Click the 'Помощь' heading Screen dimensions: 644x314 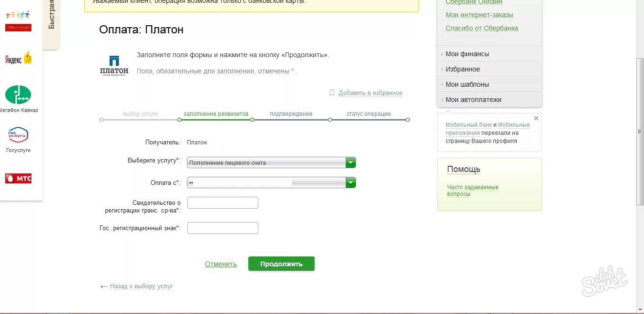click(x=464, y=169)
